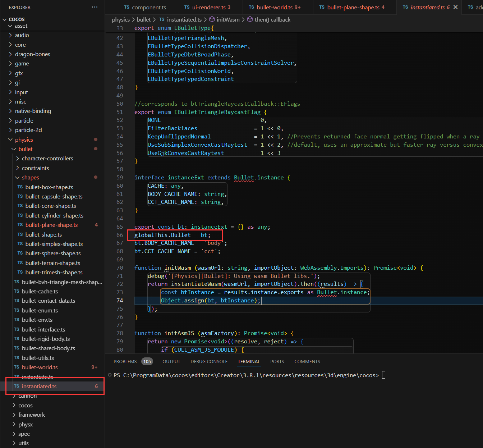Close the instantiated.ts editor tab
Screen dimensions: 483x448
click(x=455, y=7)
